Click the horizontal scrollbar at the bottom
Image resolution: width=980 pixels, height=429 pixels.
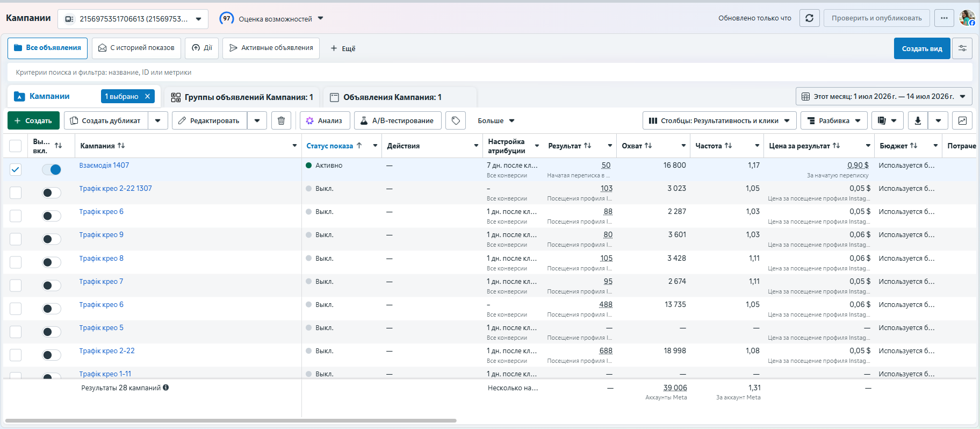(x=231, y=420)
